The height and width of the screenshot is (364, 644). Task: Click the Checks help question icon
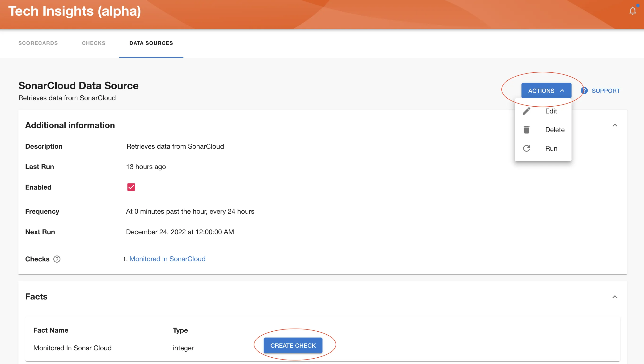pyautogui.click(x=57, y=259)
